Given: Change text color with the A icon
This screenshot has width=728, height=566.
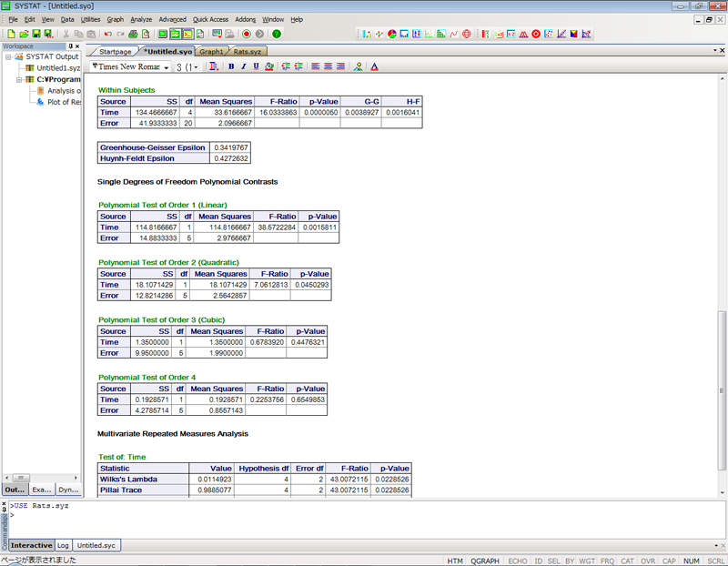Looking at the screenshot, I should tap(374, 66).
